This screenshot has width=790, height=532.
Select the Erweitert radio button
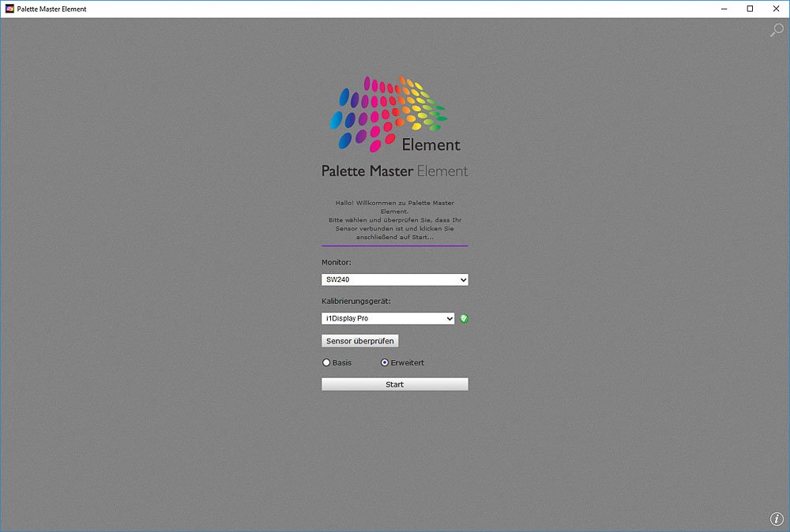[x=385, y=362]
